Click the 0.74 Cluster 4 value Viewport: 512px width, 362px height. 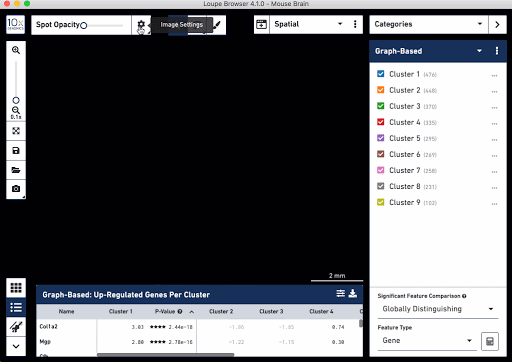(x=338, y=327)
